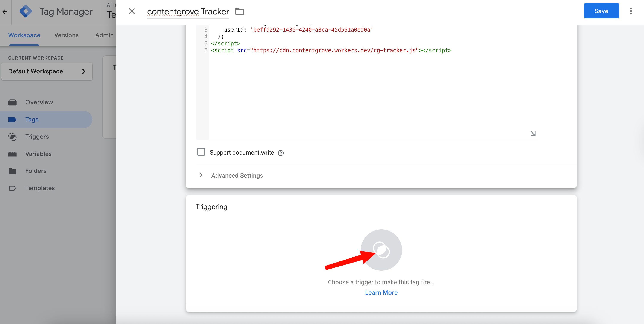Open Default Workspace selector
Viewport: 644px width, 324px height.
[47, 71]
